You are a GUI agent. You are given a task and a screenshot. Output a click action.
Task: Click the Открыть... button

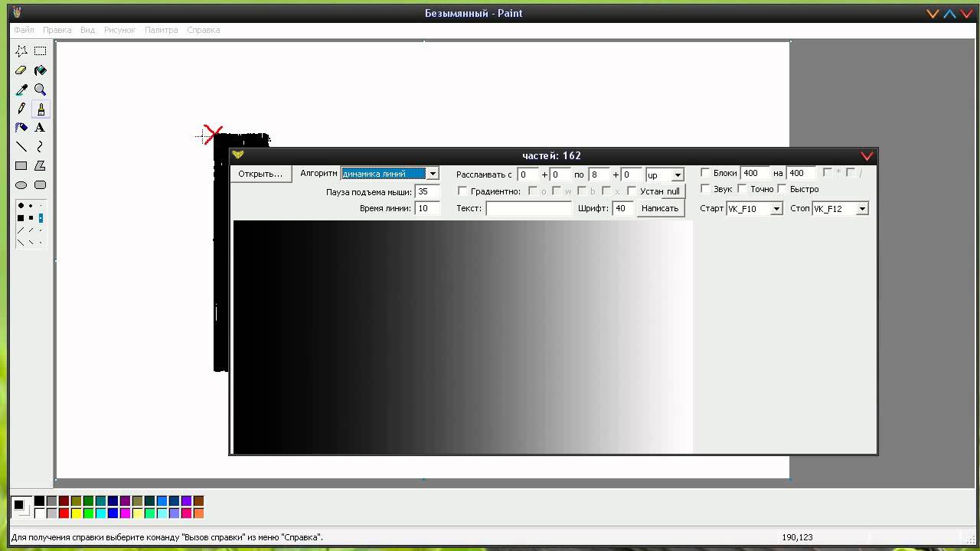pos(260,174)
